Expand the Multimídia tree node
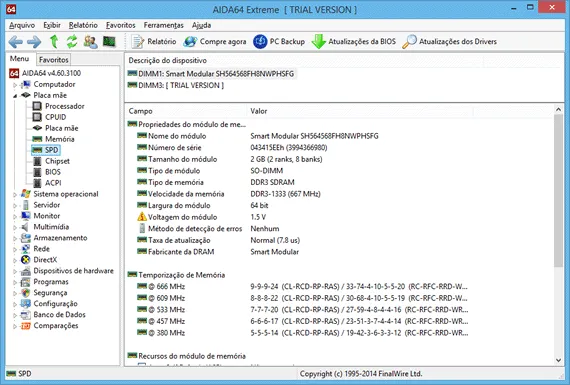Viewport: 570px width, 385px height. click(x=15, y=228)
